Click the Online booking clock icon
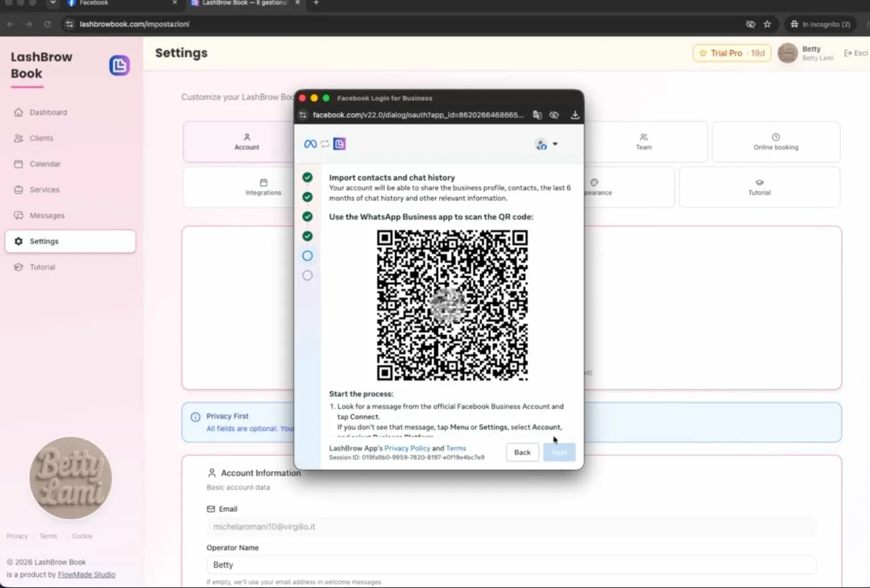 tap(776, 137)
